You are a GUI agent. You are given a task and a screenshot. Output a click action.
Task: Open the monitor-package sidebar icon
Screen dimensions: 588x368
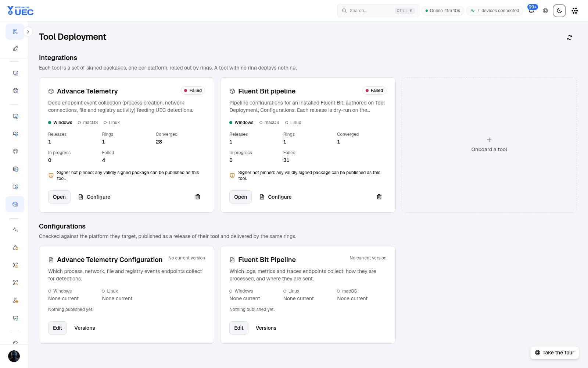click(x=15, y=187)
